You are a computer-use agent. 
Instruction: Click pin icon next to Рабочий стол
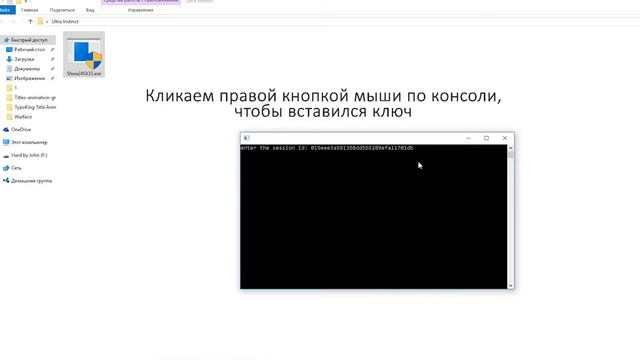[x=52, y=49]
